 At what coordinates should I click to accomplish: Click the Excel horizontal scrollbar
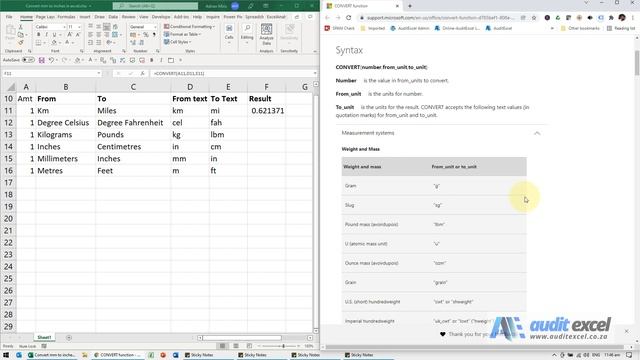tap(242, 338)
